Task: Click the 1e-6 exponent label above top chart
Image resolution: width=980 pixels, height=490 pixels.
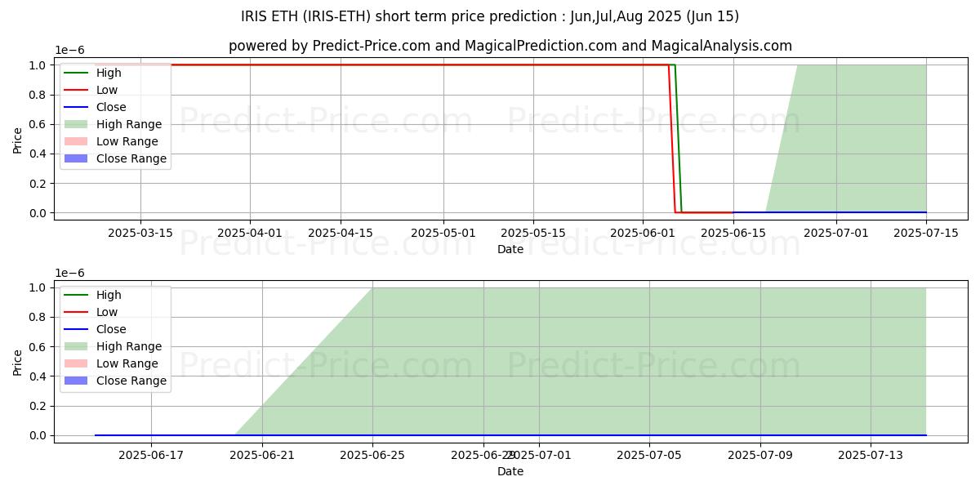Action: pos(69,50)
